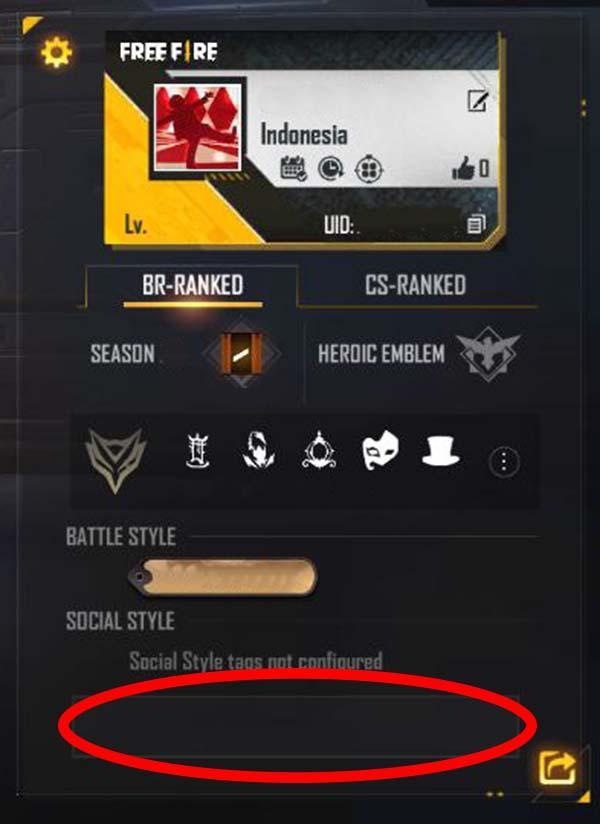The width and height of the screenshot is (600, 824).
Task: Click the clock icon under Indonesia
Action: tap(331, 169)
